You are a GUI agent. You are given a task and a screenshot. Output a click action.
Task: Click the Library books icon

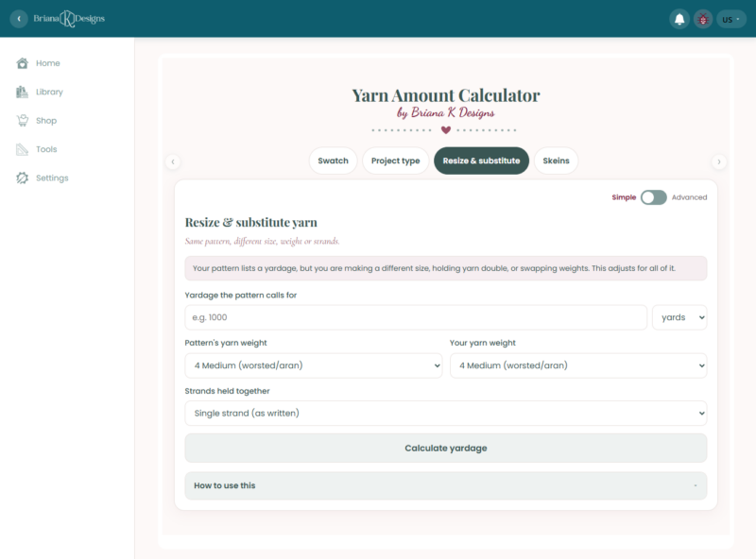tap(22, 92)
